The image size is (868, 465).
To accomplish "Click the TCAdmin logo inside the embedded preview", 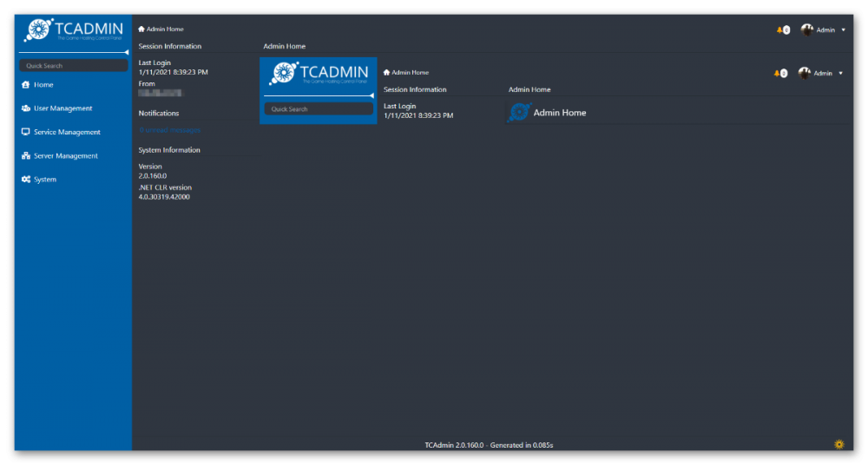I will (x=318, y=75).
